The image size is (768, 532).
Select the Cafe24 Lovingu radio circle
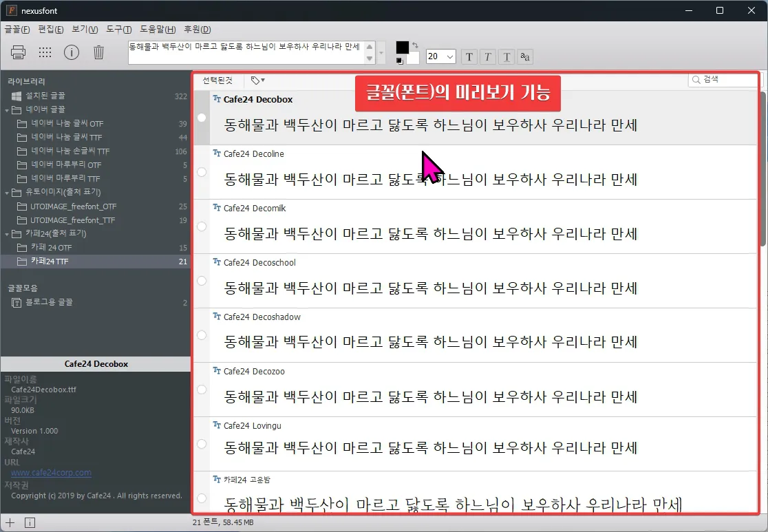click(202, 444)
